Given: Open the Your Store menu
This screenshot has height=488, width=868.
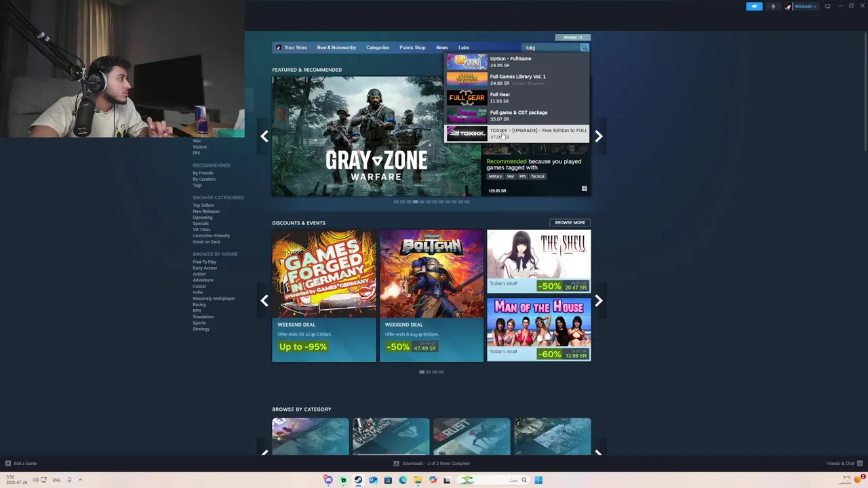Looking at the screenshot, I should [x=296, y=47].
